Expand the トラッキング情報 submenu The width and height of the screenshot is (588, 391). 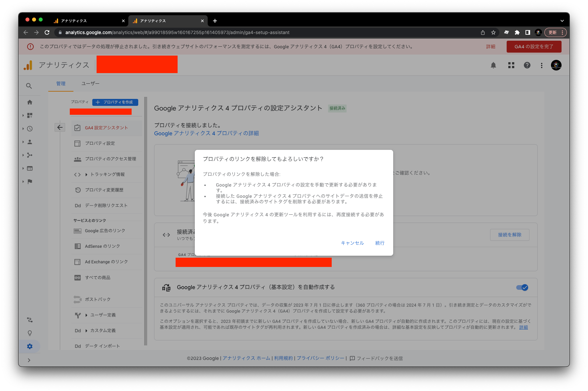click(86, 174)
